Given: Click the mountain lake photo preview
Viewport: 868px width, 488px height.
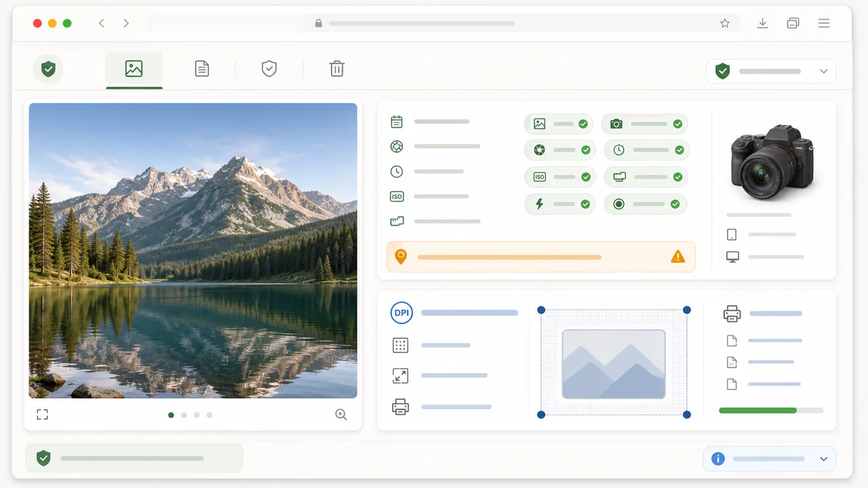Looking at the screenshot, I should (193, 251).
